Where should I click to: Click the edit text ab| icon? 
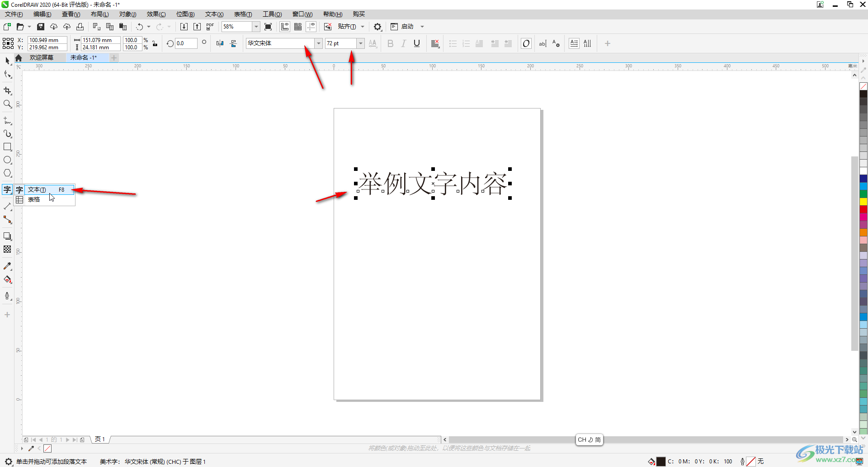(542, 43)
